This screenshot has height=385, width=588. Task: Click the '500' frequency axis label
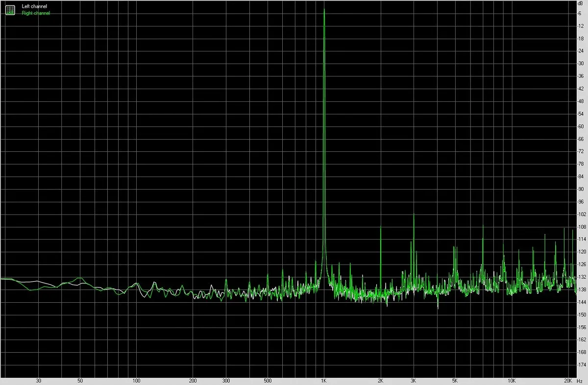coord(268,381)
